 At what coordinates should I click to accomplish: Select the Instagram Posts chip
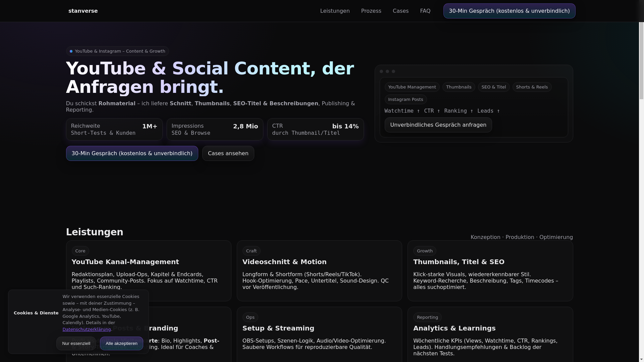pyautogui.click(x=406, y=100)
